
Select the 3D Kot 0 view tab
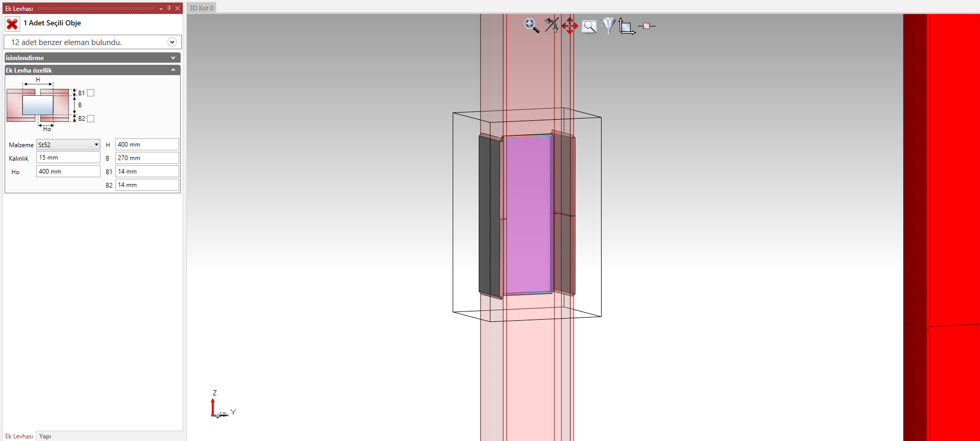[x=201, y=8]
